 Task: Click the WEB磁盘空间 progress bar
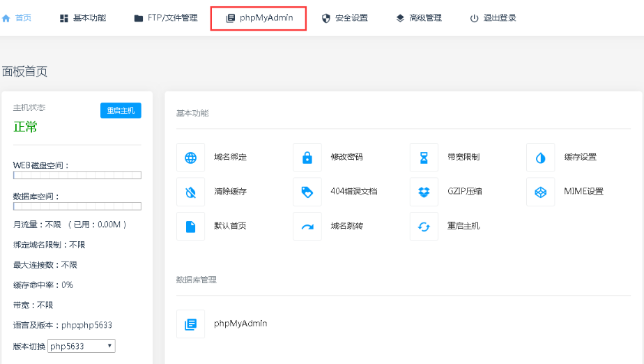pos(77,175)
